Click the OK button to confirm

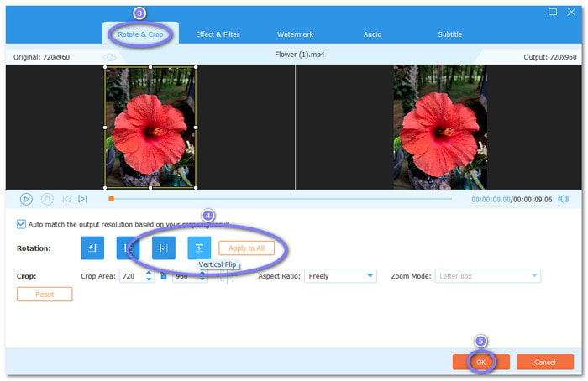click(480, 362)
